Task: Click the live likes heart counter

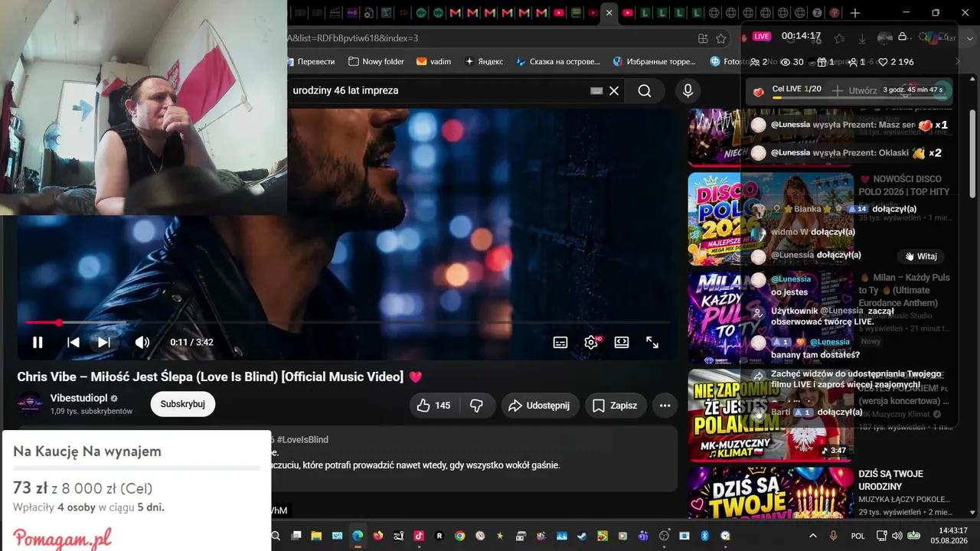Action: point(895,62)
